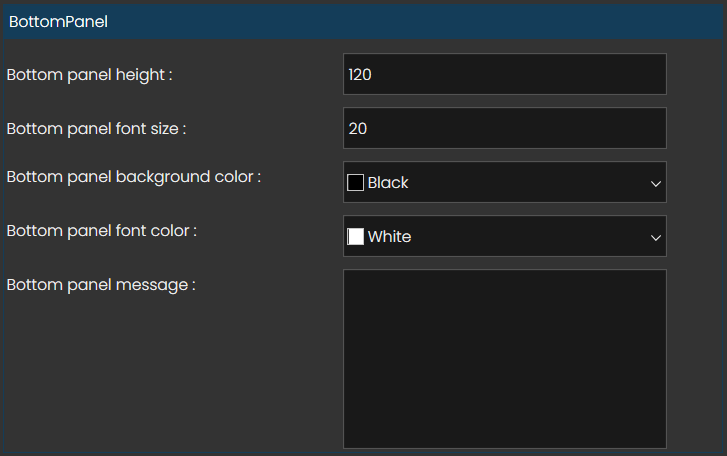Click the white color swatch icon
The width and height of the screenshot is (727, 456).
pyautogui.click(x=355, y=237)
